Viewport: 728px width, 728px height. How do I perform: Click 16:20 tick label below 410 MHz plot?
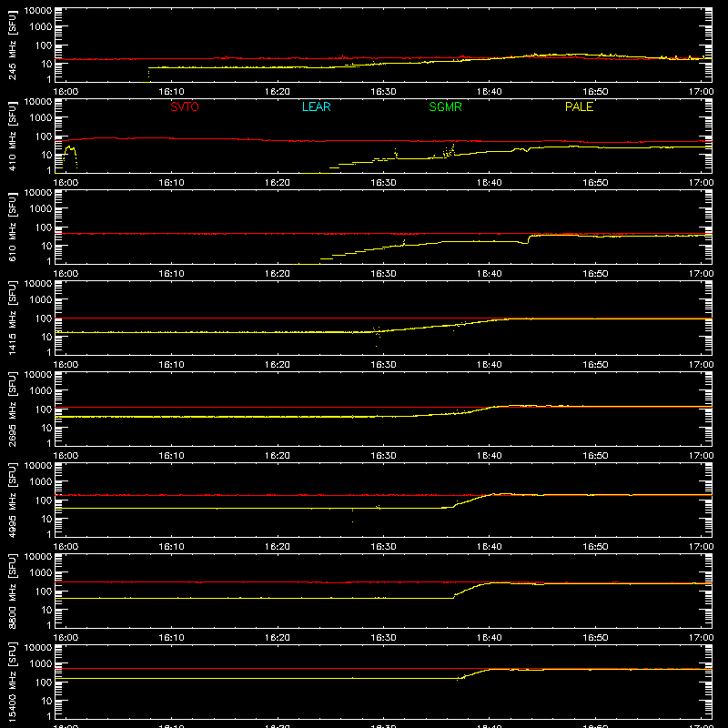pos(278,183)
